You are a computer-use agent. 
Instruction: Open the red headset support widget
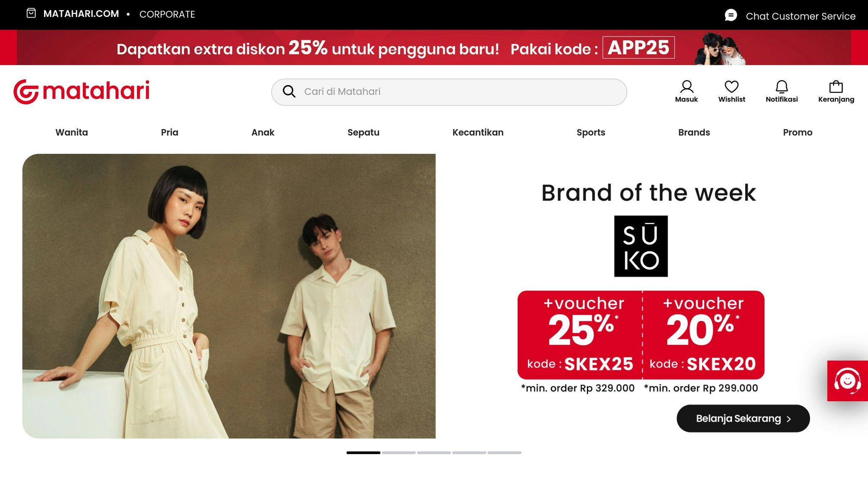click(848, 380)
